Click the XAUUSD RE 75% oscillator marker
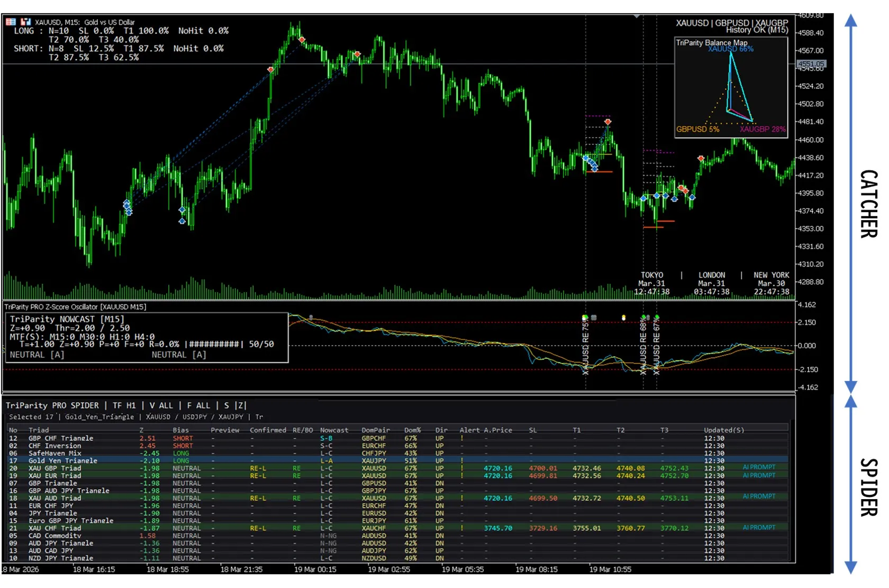Viewport: 889px width, 588px height. (x=586, y=347)
